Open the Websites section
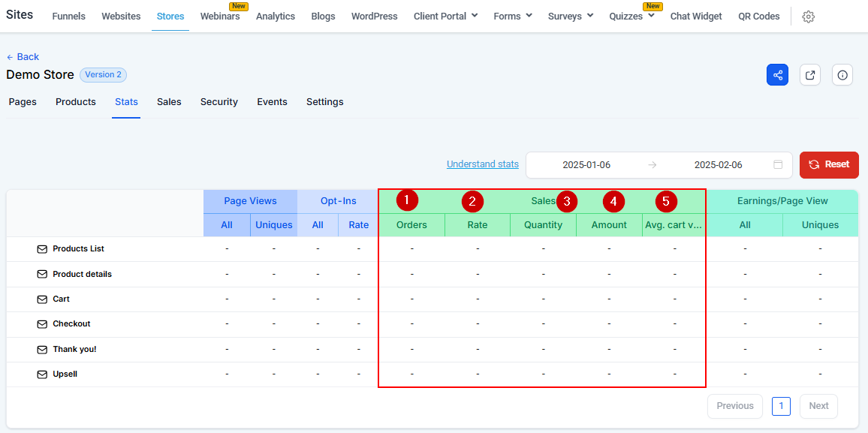This screenshot has height=433, width=868. tap(121, 16)
